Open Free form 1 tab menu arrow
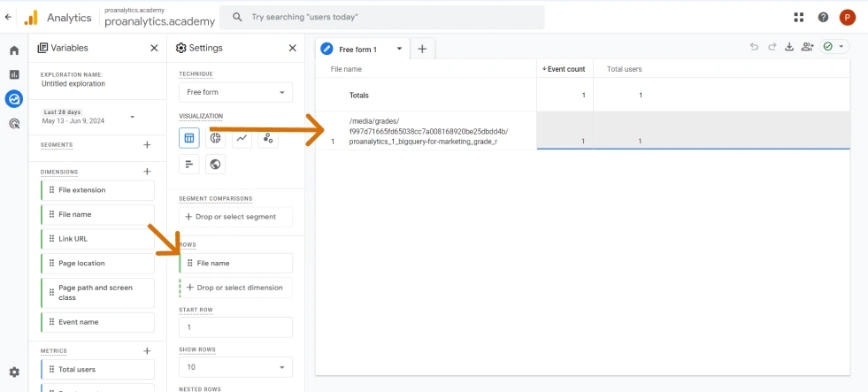868x392 pixels. (399, 49)
